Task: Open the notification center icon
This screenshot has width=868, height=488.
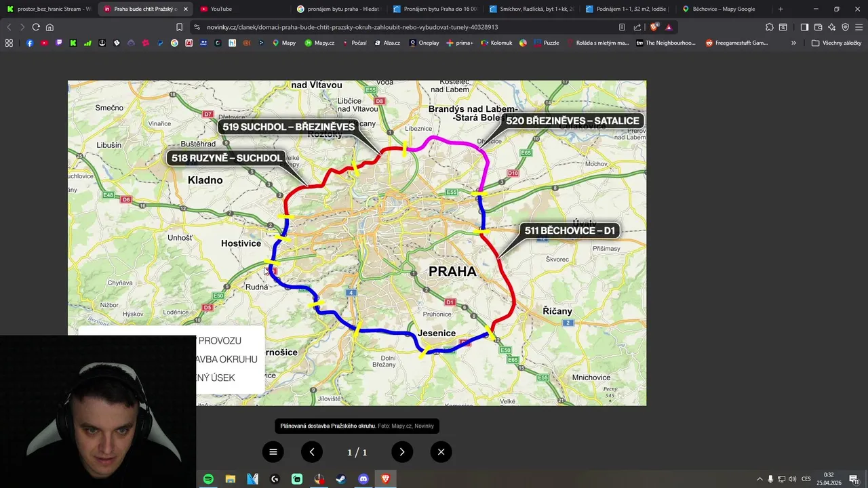Action: click(854, 479)
